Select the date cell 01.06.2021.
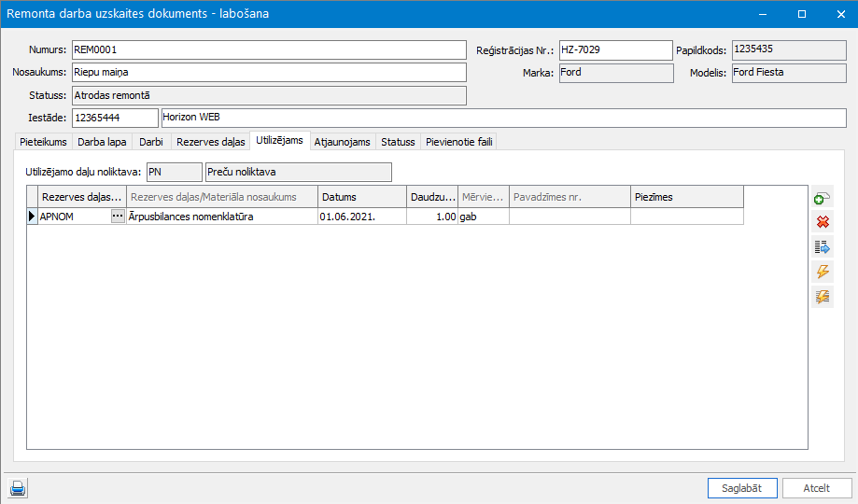The image size is (858, 504). point(361,217)
